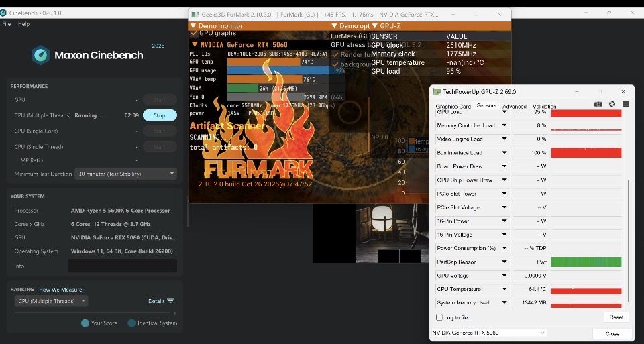Enable the Log to file checkbox
Viewport: 644px width, 344px height.
(439, 317)
